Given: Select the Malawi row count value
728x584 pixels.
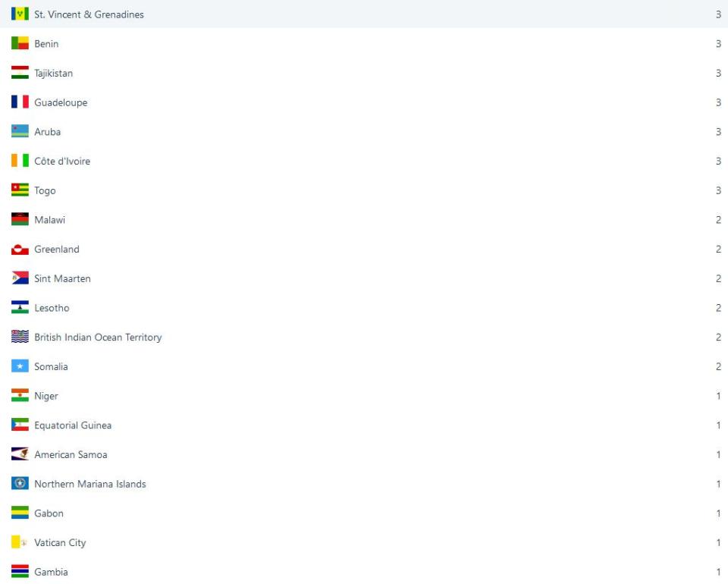Looking at the screenshot, I should (x=718, y=220).
